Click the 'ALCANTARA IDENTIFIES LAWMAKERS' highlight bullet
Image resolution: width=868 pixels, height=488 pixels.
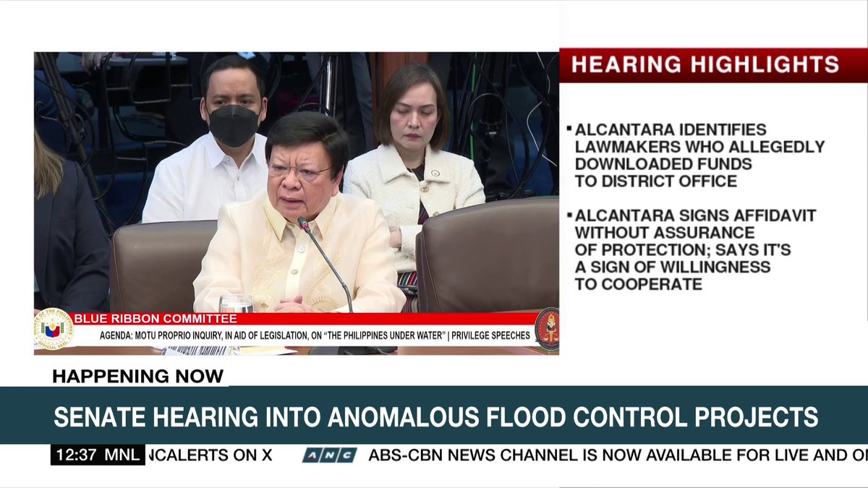coord(696,155)
